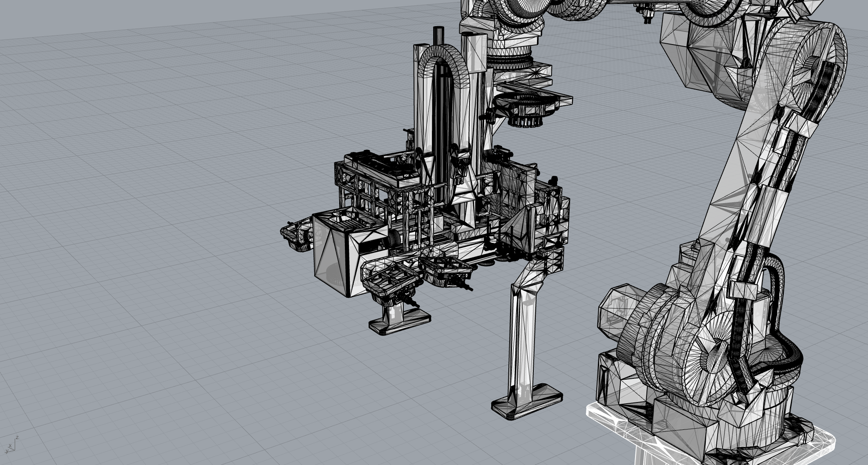This screenshot has width=868, height=465.
Task: Select the short foot pad under the gripper
Action: (x=400, y=322)
